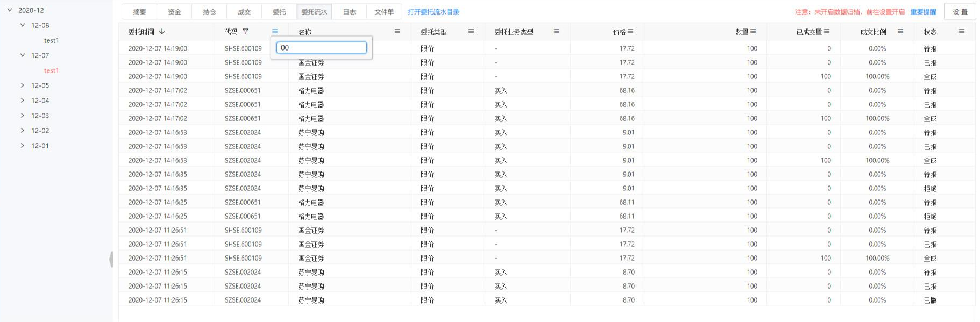
Task: Open the 打开委托流水目录 link
Action: (434, 12)
